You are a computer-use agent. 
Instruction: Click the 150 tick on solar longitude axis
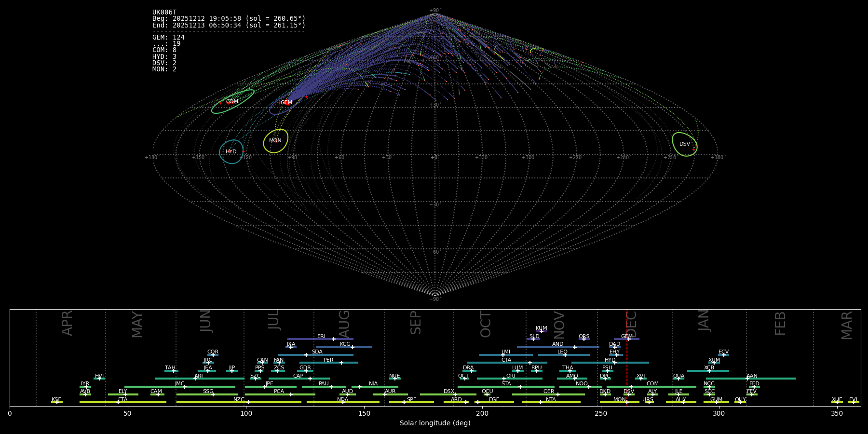(x=364, y=413)
